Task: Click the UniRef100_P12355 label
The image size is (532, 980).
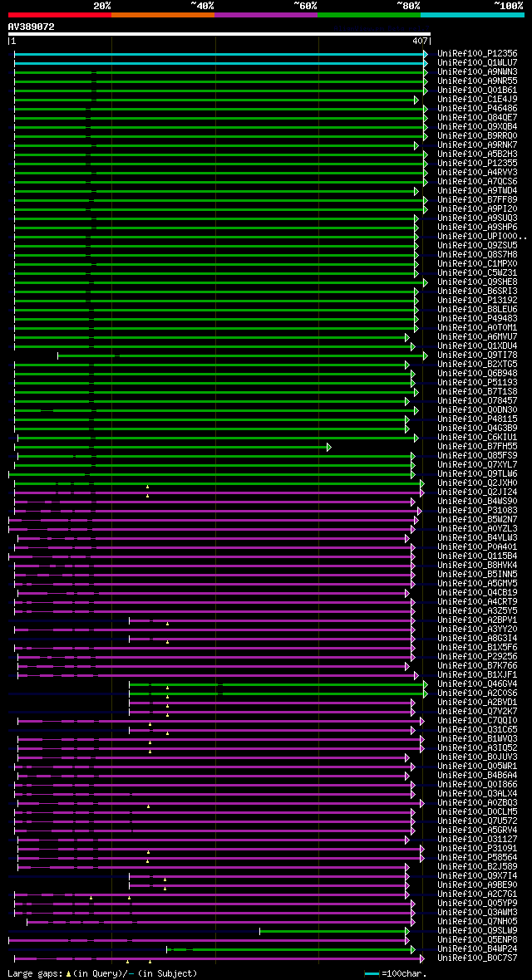Action: point(477,163)
